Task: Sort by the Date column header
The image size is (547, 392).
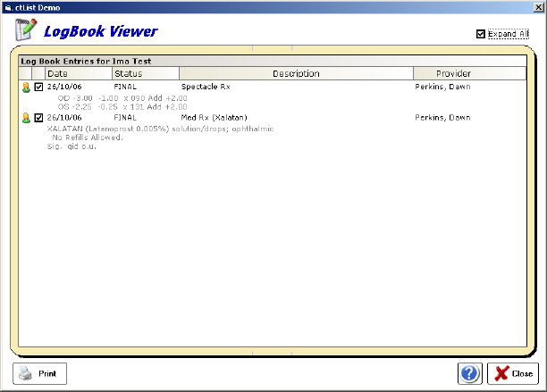Action: [79, 73]
